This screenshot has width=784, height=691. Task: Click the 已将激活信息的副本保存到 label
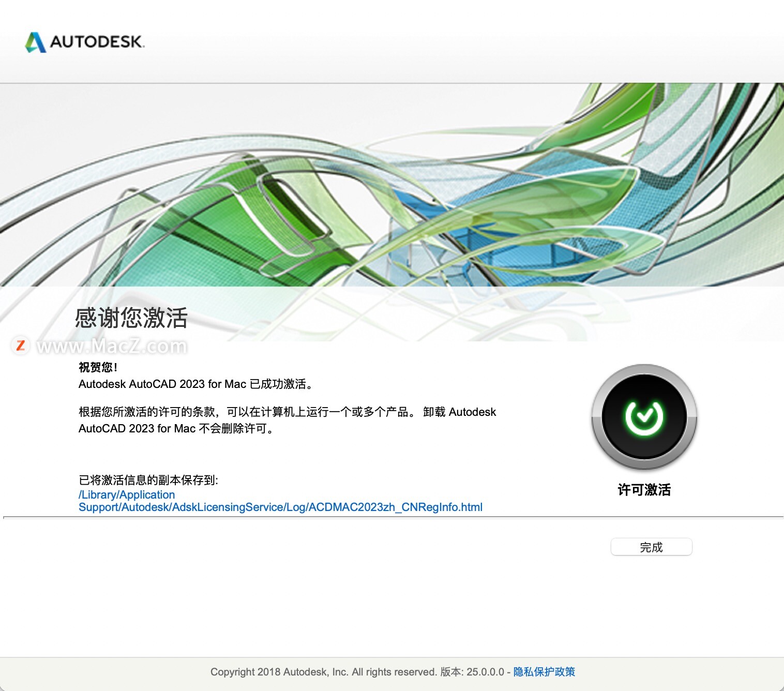(x=148, y=480)
